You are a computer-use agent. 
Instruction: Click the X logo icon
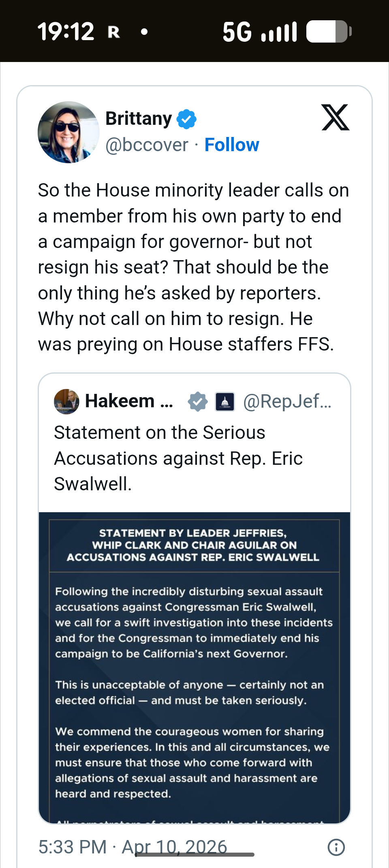pyautogui.click(x=335, y=118)
